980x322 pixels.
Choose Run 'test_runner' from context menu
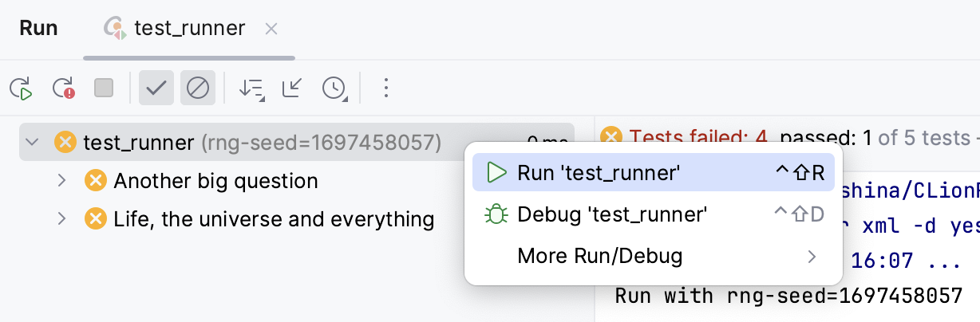tap(599, 172)
